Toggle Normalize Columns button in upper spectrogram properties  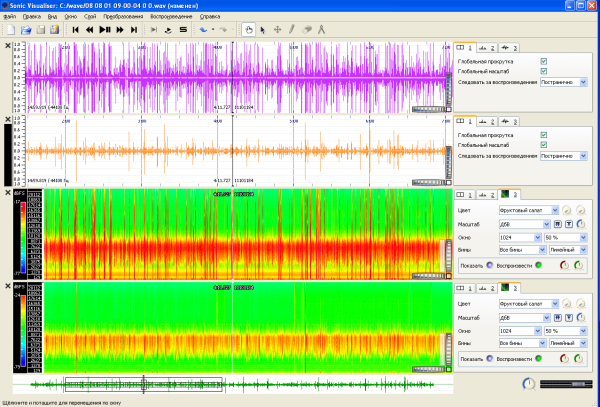(x=558, y=224)
